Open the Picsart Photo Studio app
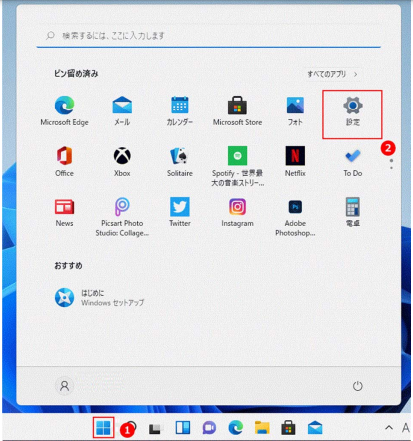The image size is (413, 441). 122,217
